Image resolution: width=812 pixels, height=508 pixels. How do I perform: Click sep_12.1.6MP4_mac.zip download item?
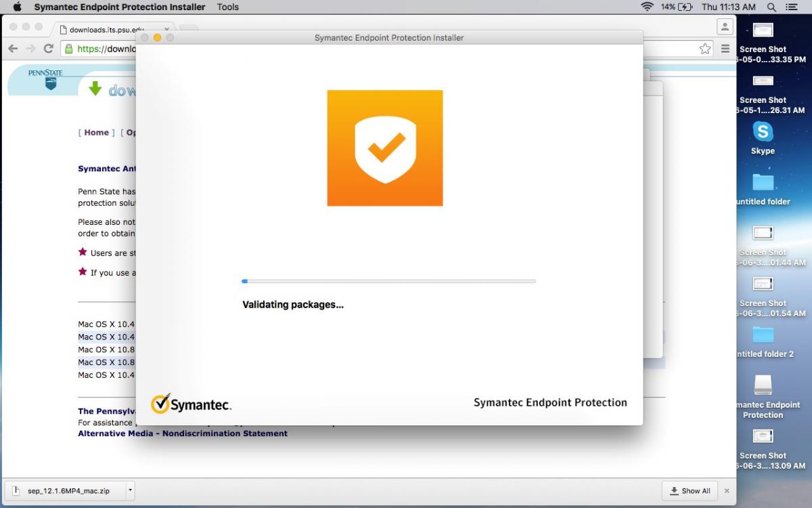pyautogui.click(x=64, y=491)
